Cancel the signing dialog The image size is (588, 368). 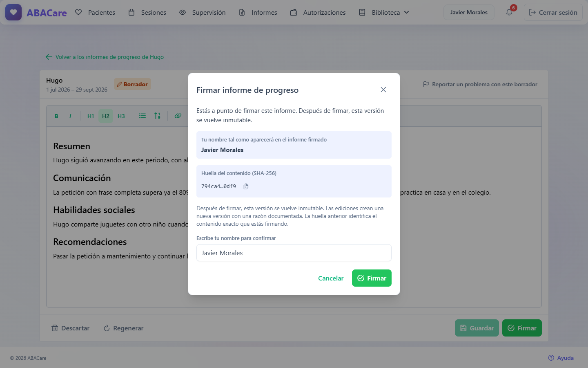[331, 278]
